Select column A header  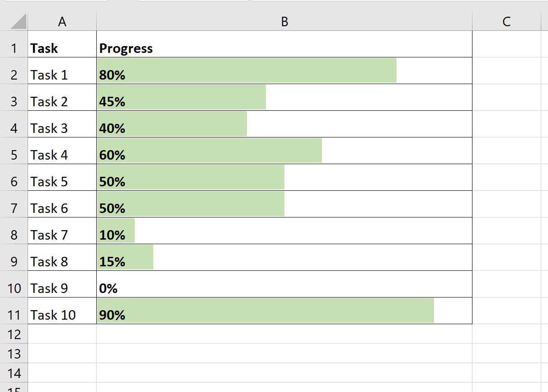[62, 21]
